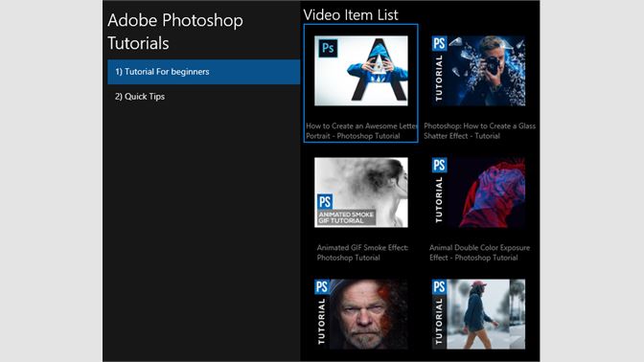Click 'Animal Double Color Exposure Effect' title
The height and width of the screenshot is (362, 644).
click(x=479, y=253)
